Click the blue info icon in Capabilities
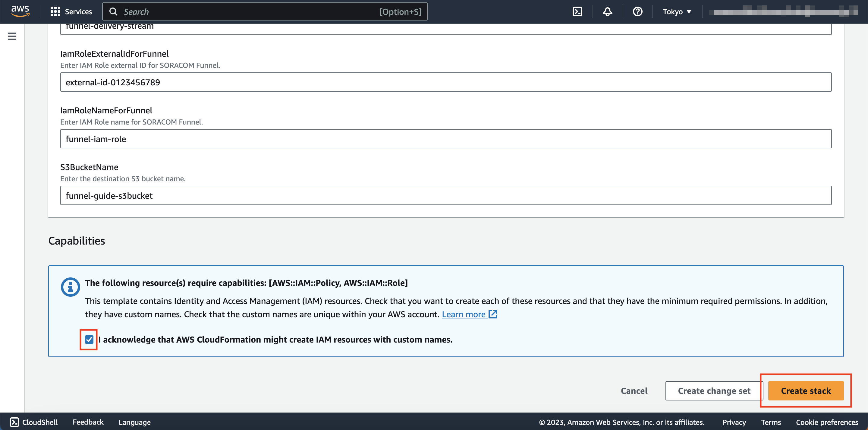 coord(70,287)
